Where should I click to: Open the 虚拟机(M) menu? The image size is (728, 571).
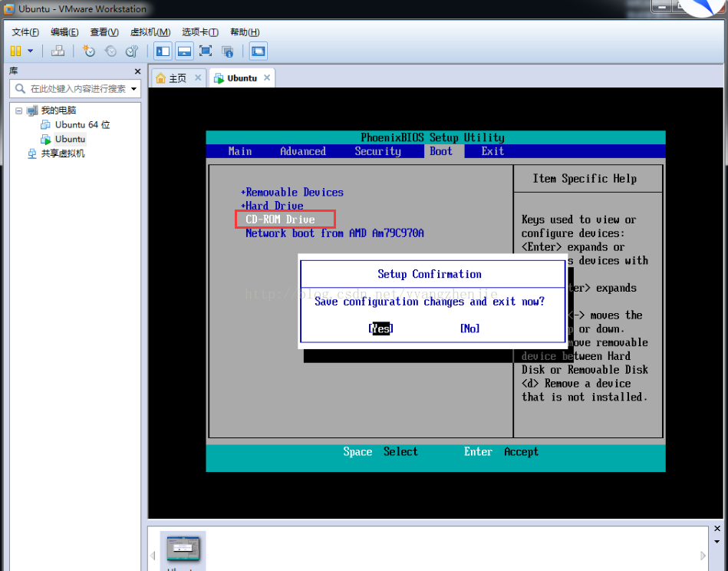click(150, 32)
